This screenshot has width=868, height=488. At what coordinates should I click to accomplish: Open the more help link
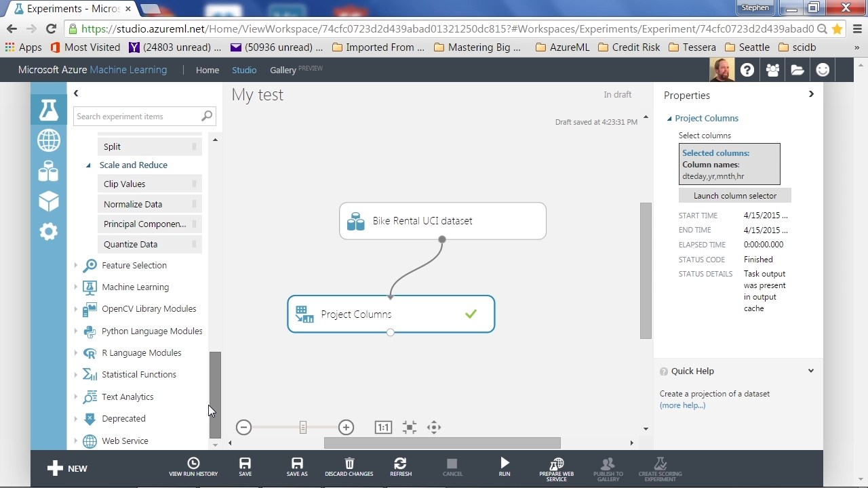click(x=682, y=405)
